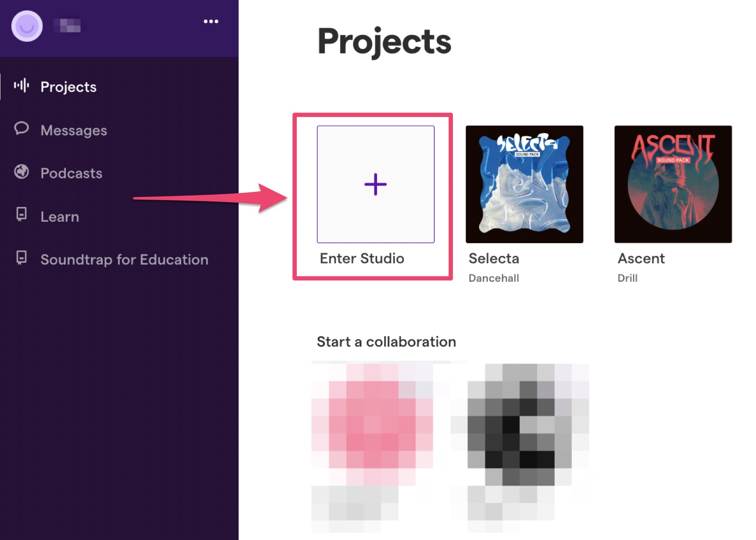Open Podcasts from the sidebar

point(71,173)
